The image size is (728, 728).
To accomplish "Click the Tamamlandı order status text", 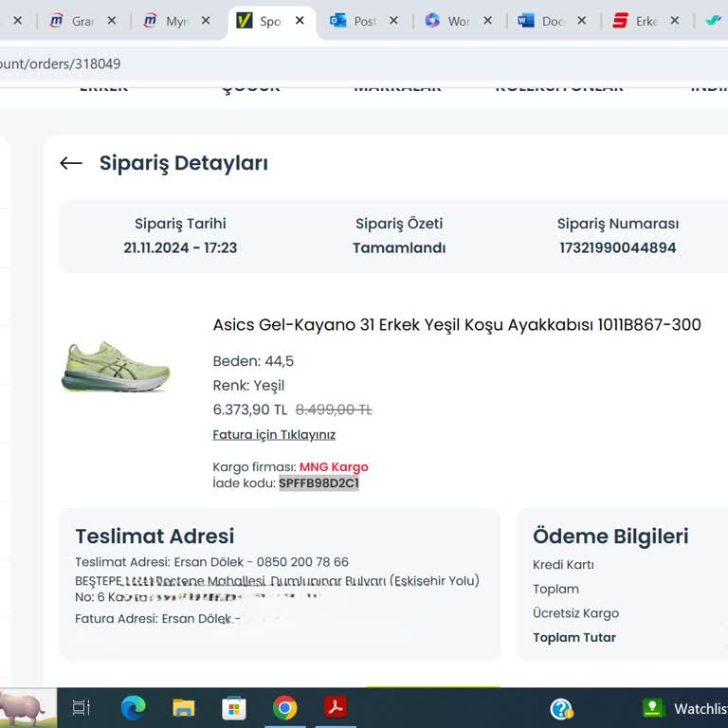I will coord(399,248).
